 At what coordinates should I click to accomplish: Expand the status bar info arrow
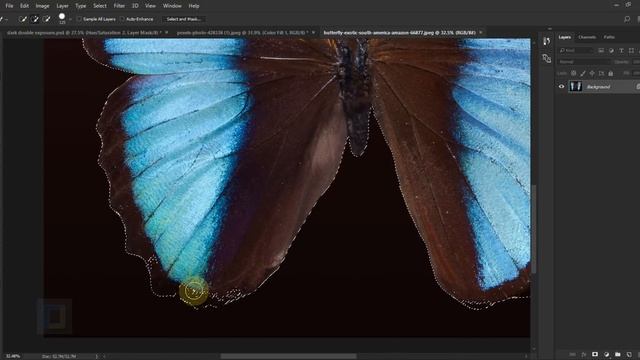(97, 356)
